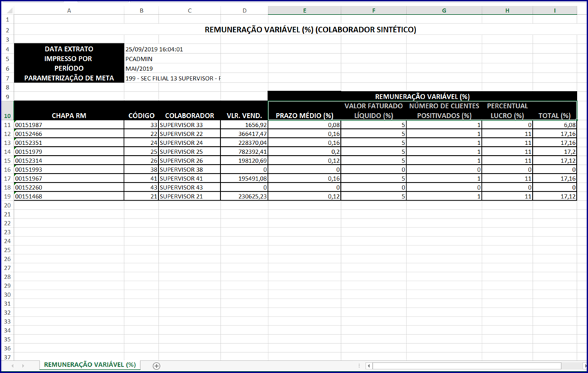Click the SUPERVISOR 33 cell

pos(189,125)
